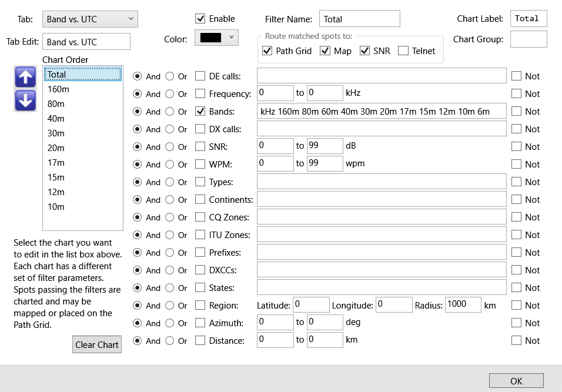Open the Color dropdown with black swatch
The height and width of the screenshot is (392, 562).
tap(216, 37)
